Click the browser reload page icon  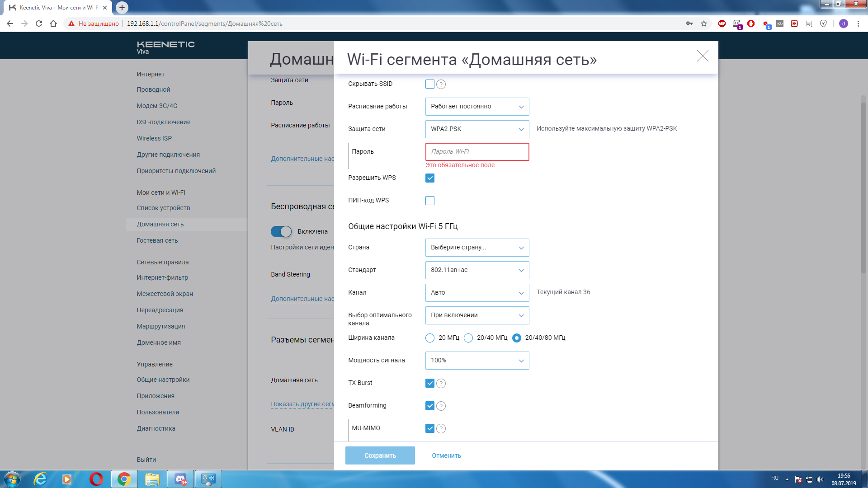click(39, 23)
